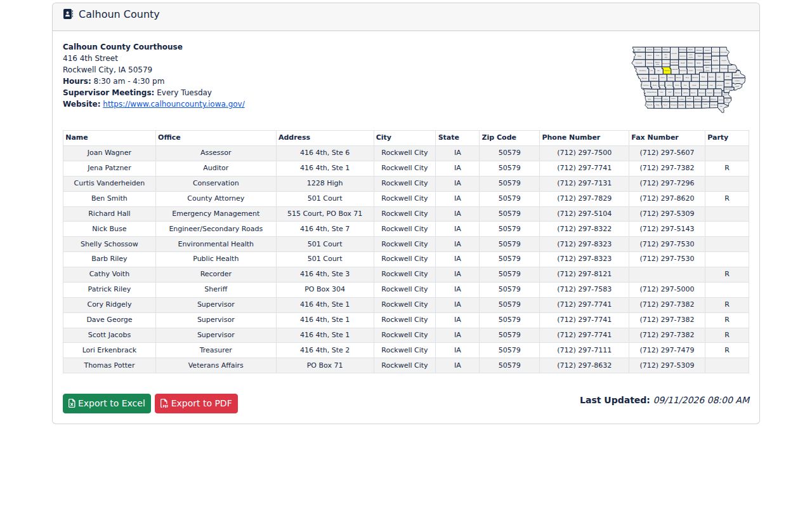812x508 pixels.
Task: Select the name Scott Jacobs
Action: click(109, 335)
